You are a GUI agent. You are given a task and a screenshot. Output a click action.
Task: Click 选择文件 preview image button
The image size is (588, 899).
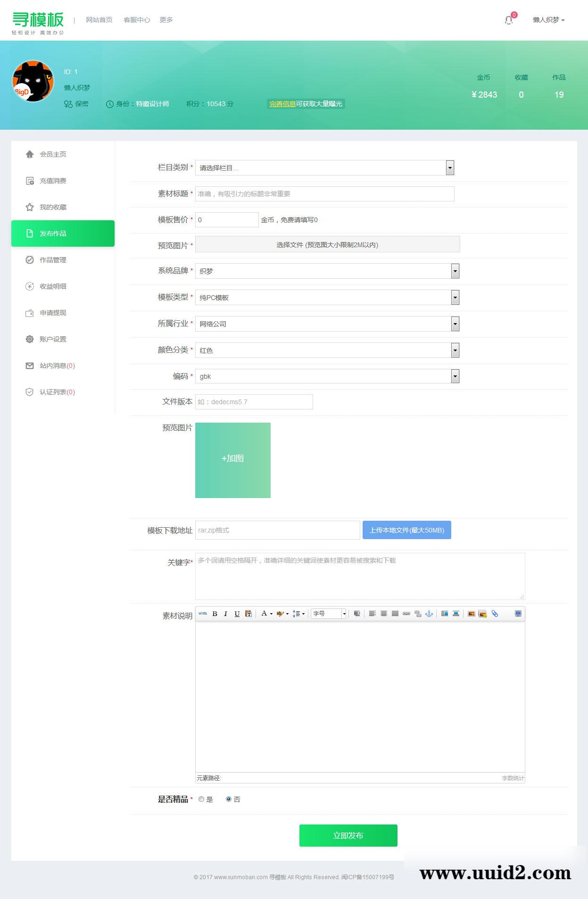[327, 245]
